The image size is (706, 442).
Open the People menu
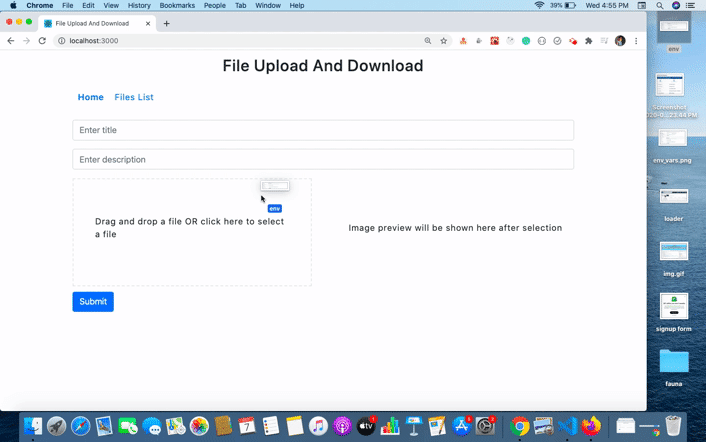tap(215, 5)
